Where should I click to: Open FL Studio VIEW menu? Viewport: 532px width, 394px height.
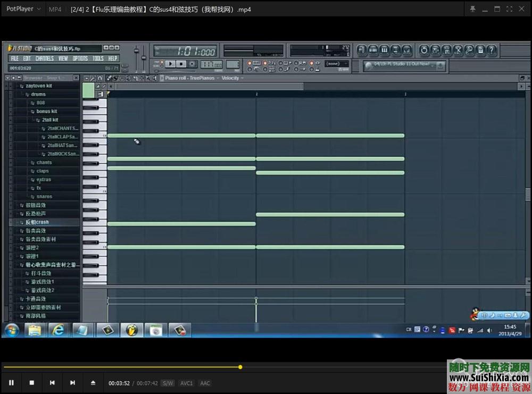[63, 58]
